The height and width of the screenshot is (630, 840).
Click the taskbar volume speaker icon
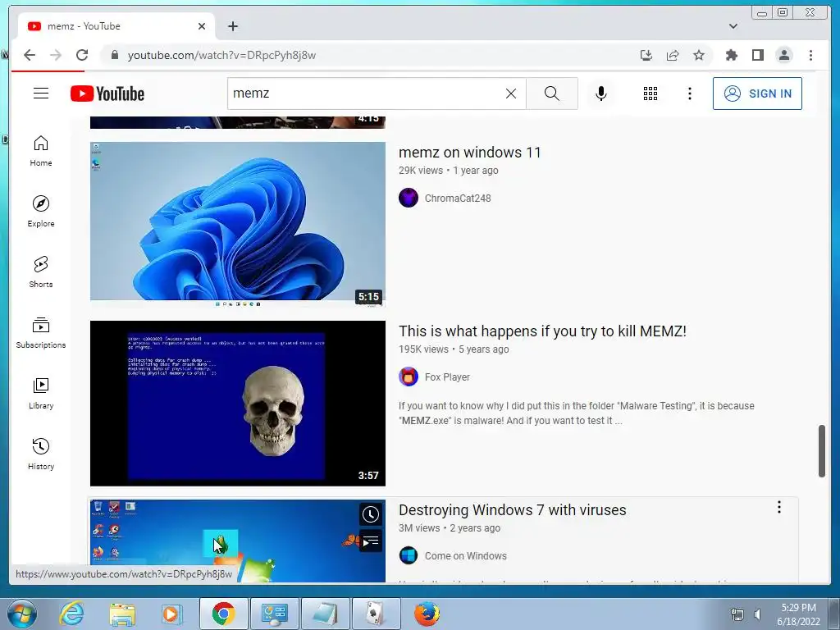[x=758, y=614]
